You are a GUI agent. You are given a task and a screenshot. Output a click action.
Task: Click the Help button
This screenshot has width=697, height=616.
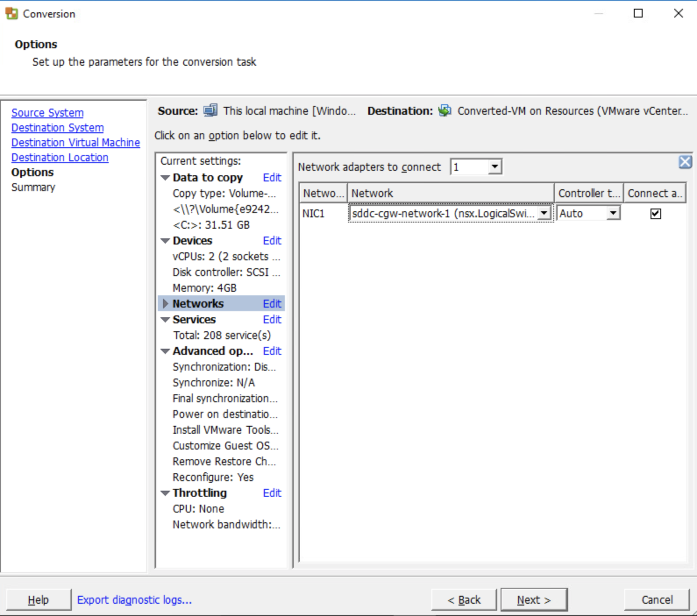tap(39, 600)
